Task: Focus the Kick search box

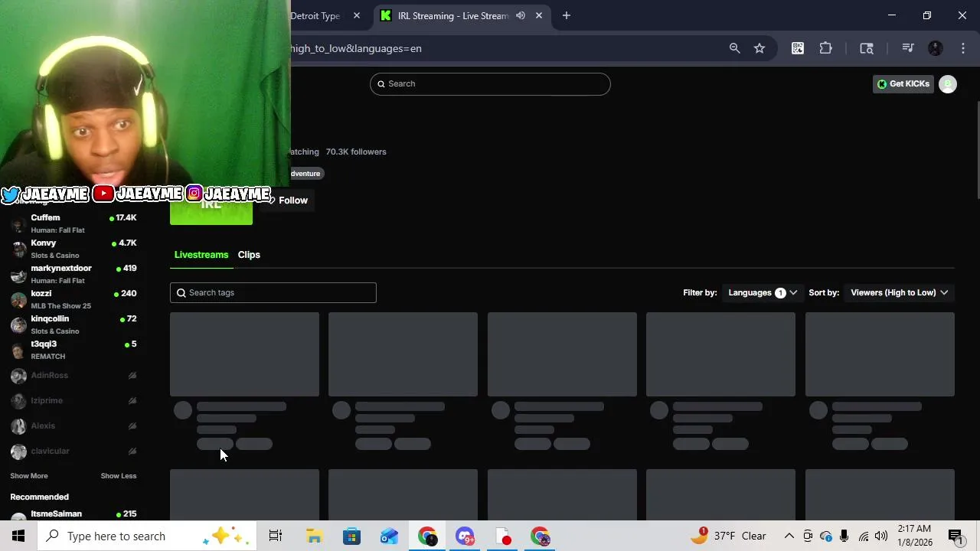Action: tap(490, 83)
